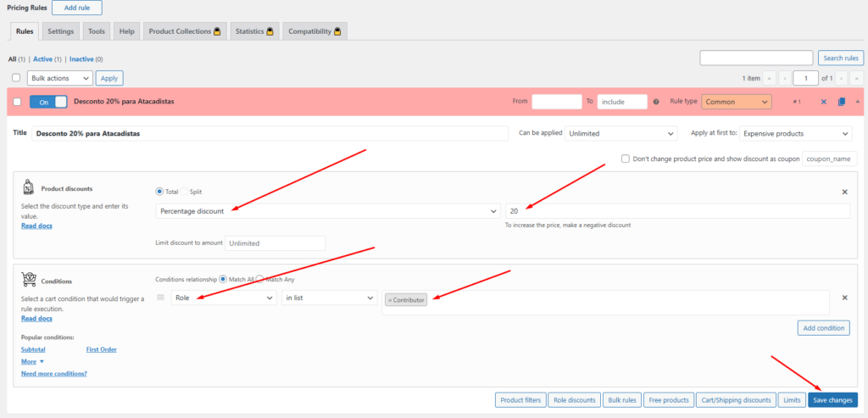Go to the next page of rules
This screenshot has height=418, width=868.
click(841, 78)
